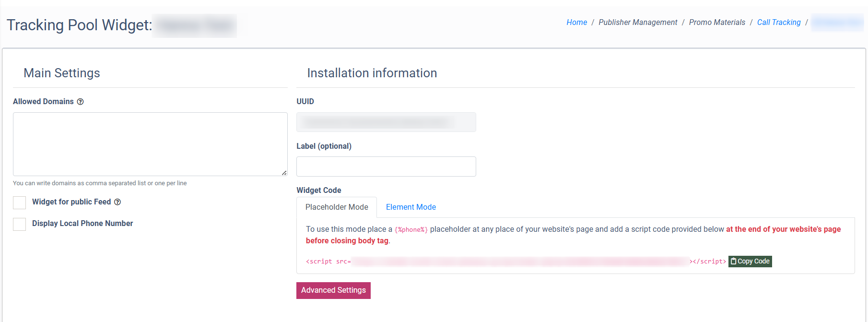Image resolution: width=868 pixels, height=322 pixels.
Task: Click the script src code snippet
Action: click(x=516, y=262)
